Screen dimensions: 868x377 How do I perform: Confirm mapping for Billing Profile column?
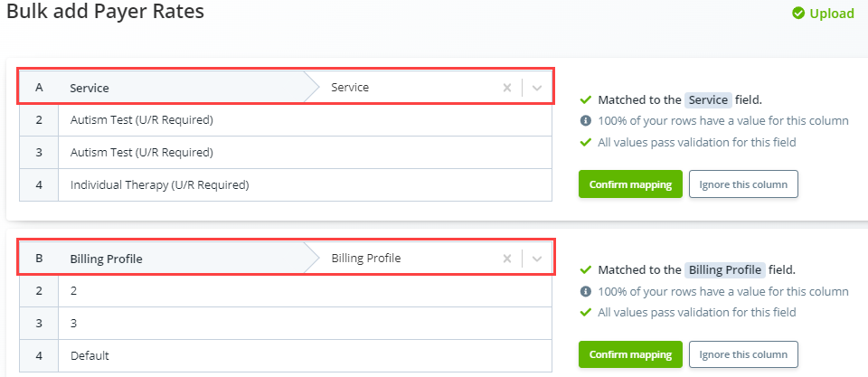point(630,354)
